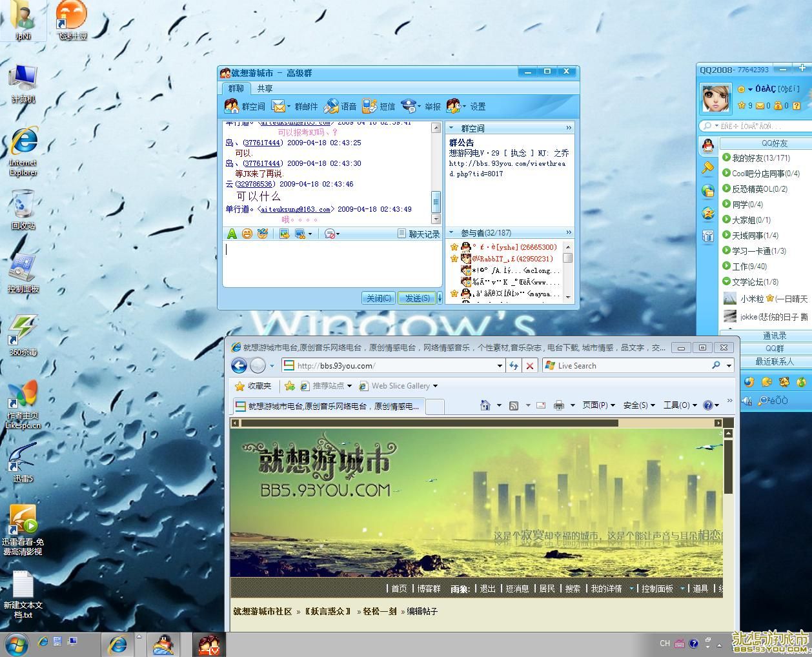Open the Qzone star icon in QQ sidebar

tap(708, 213)
